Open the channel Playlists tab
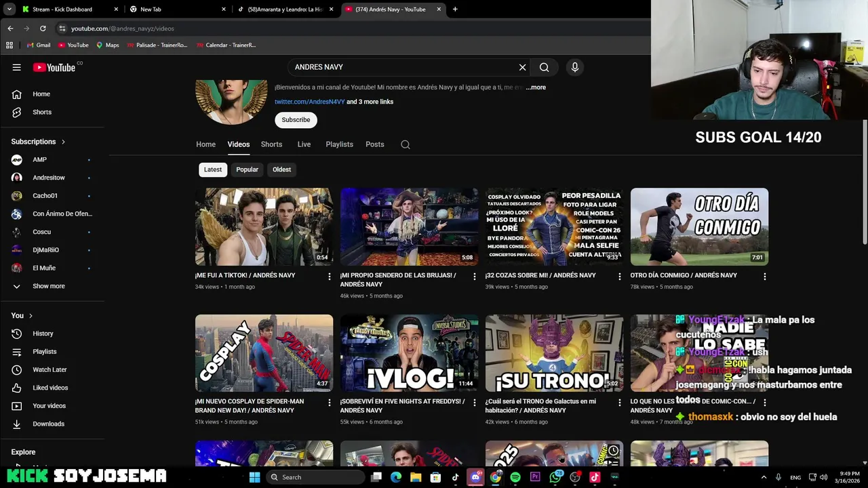This screenshot has height=488, width=868. tap(339, 144)
